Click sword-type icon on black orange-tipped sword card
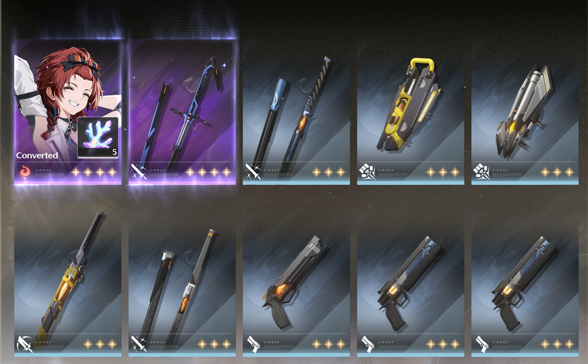Screen dimensions: 588x364 (x=139, y=344)
